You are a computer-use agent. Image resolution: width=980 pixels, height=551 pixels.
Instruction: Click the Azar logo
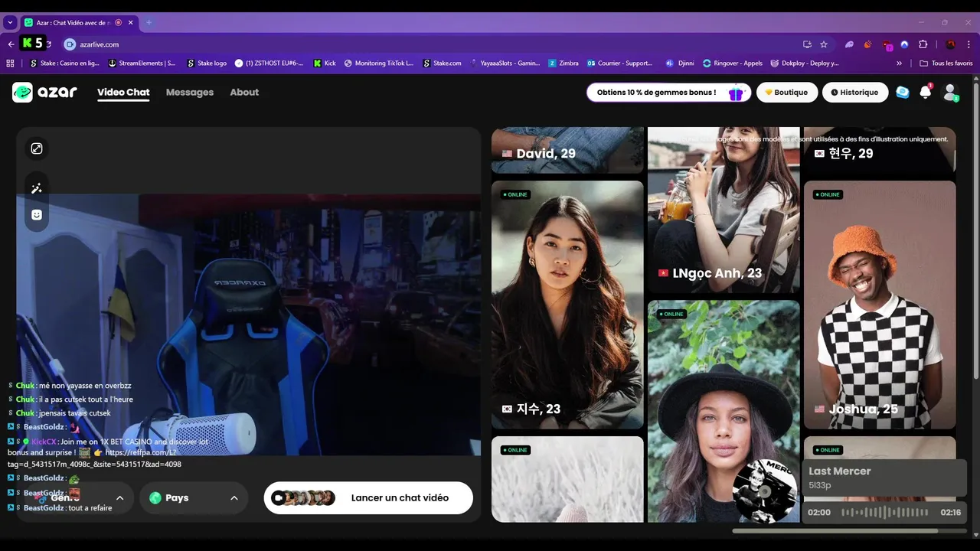(44, 92)
